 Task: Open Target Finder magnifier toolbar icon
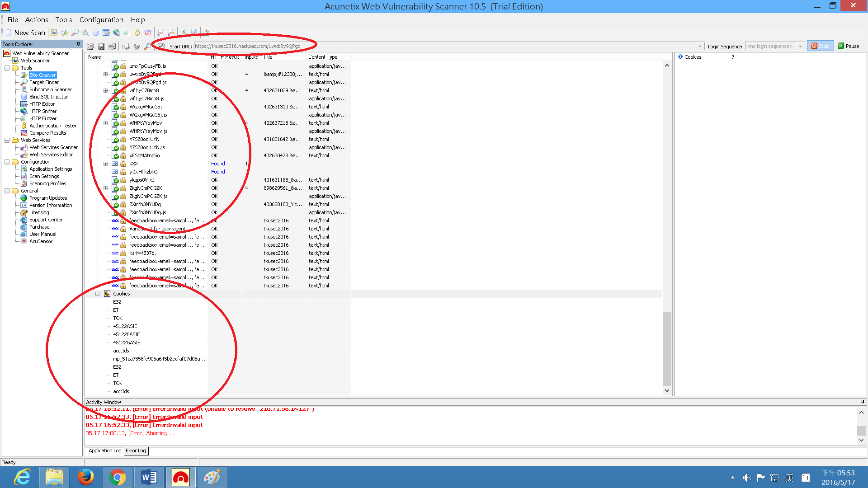75,33
